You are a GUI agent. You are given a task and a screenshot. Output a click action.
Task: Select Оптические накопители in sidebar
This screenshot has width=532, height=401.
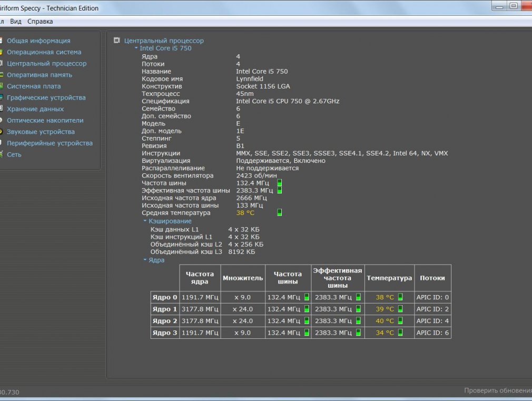[45, 120]
